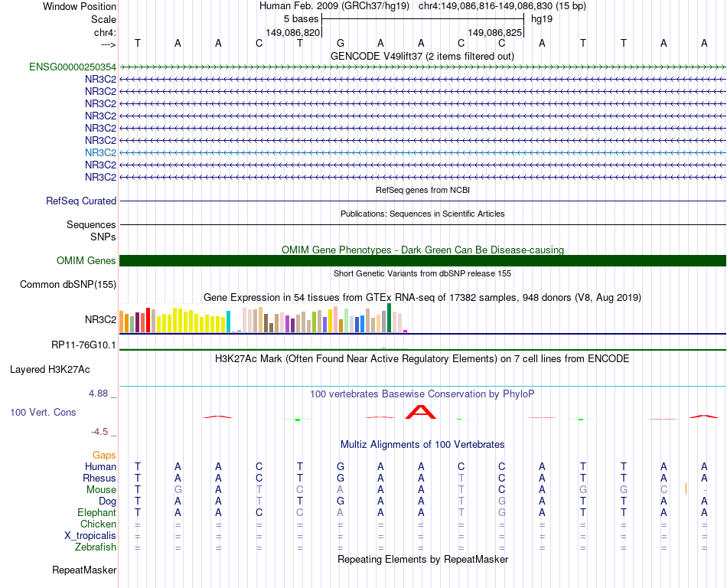The height and width of the screenshot is (588, 727).
Task: Click 100 vertebrates Basewise Conservation by PhyloP
Action: (x=422, y=394)
